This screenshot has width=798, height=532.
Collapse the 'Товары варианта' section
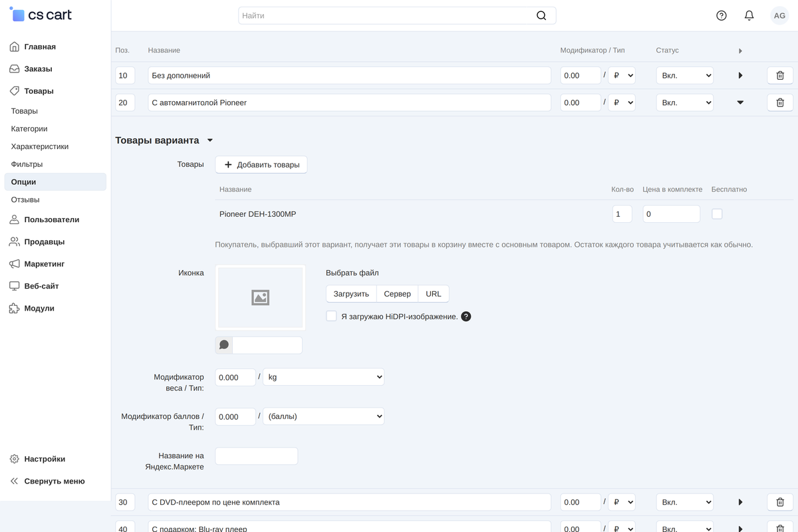coord(210,140)
